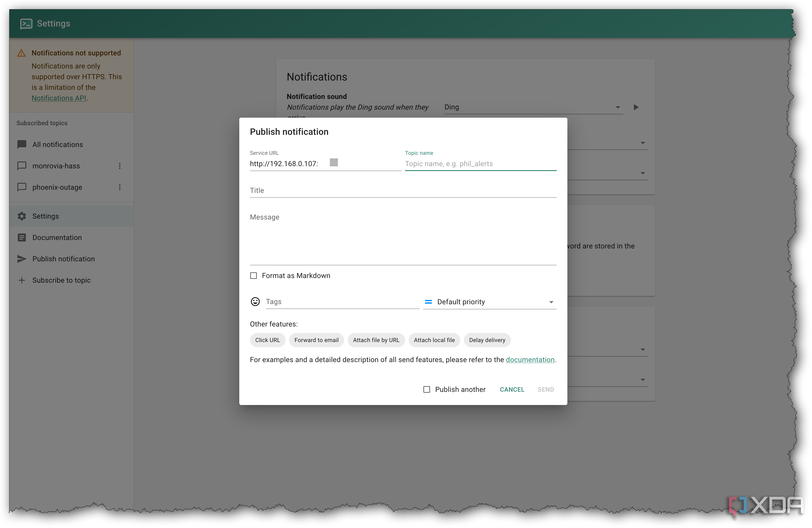
Task: Click into the Tags field
Action: [343, 302]
